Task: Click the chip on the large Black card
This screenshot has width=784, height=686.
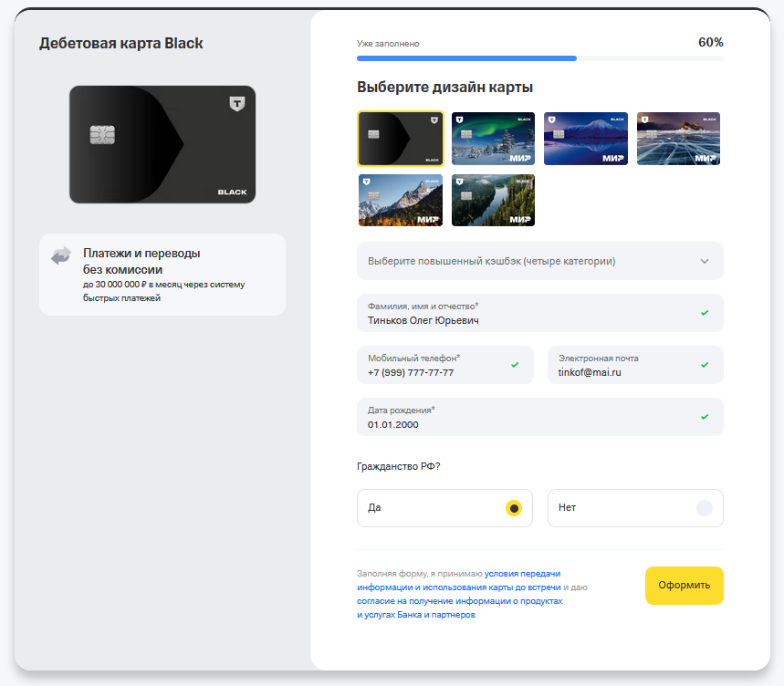Action: point(102,135)
